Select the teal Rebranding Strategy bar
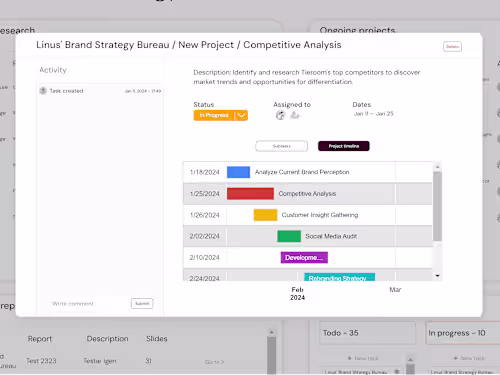Screen dimensions: 500x375 pyautogui.click(x=340, y=277)
